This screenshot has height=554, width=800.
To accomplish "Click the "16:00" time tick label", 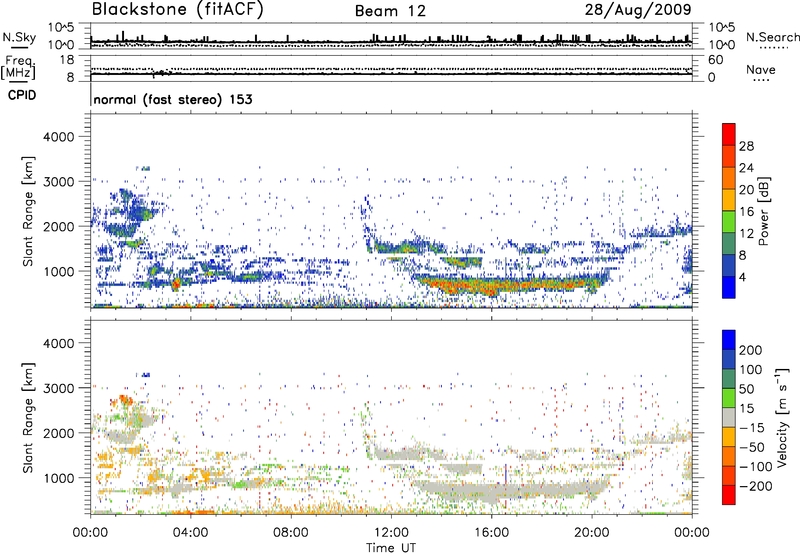I will coord(491,533).
